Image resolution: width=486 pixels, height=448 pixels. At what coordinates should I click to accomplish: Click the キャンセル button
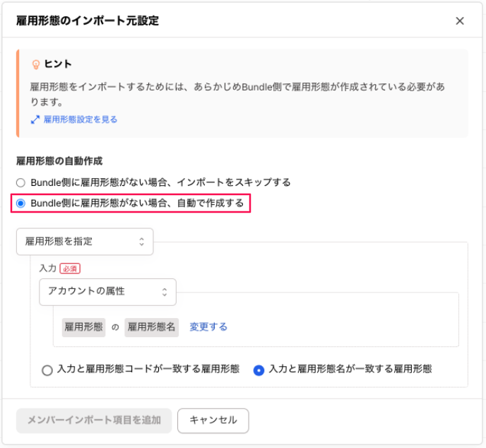213,420
